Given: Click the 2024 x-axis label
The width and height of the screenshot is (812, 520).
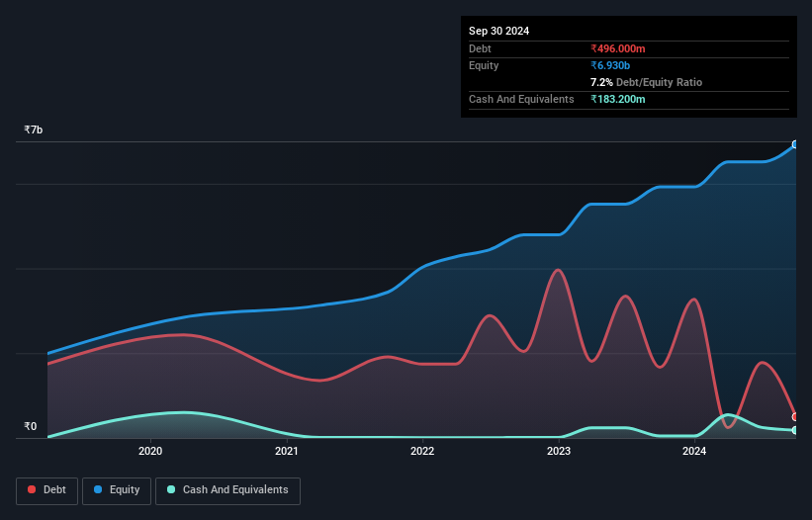Looking at the screenshot, I should click(694, 451).
